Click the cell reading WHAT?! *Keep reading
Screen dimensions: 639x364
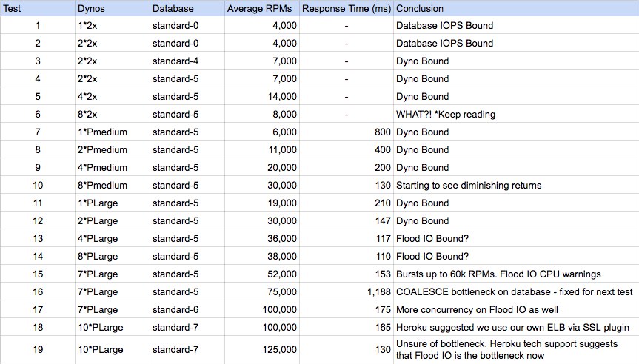pyautogui.click(x=516, y=114)
